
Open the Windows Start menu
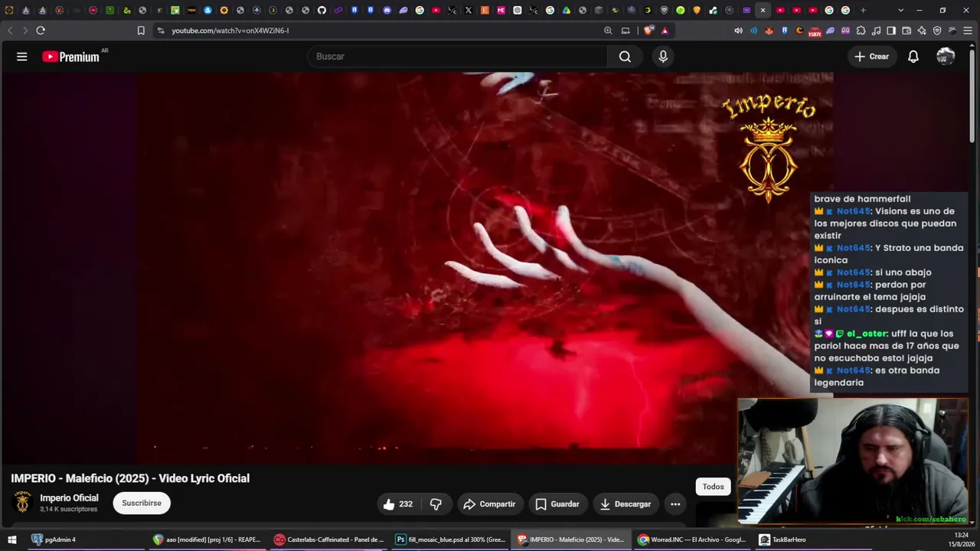coord(11,540)
